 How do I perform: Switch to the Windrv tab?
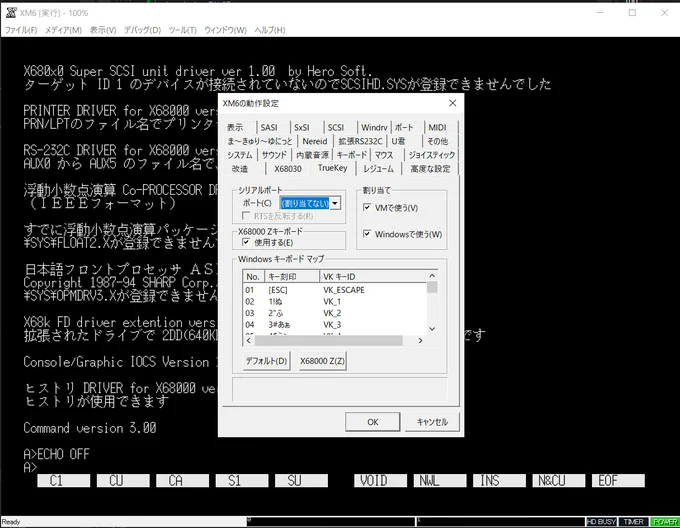click(374, 127)
